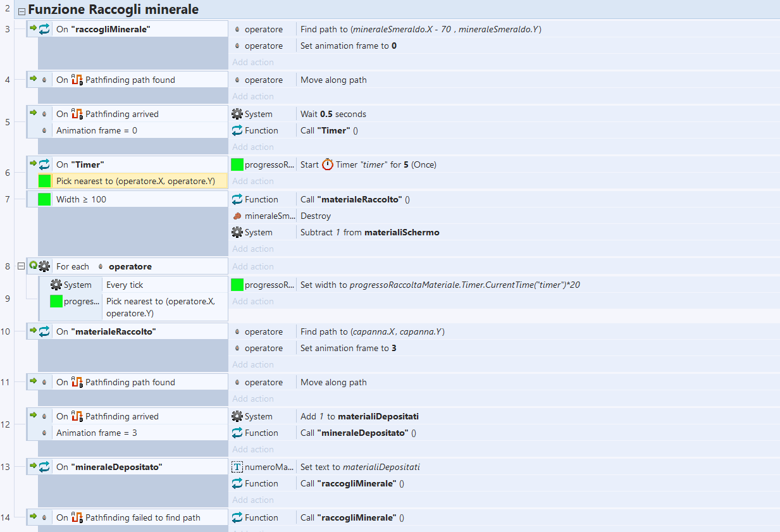Click the System gear beside "Wait 0.5 seconds"

click(237, 114)
